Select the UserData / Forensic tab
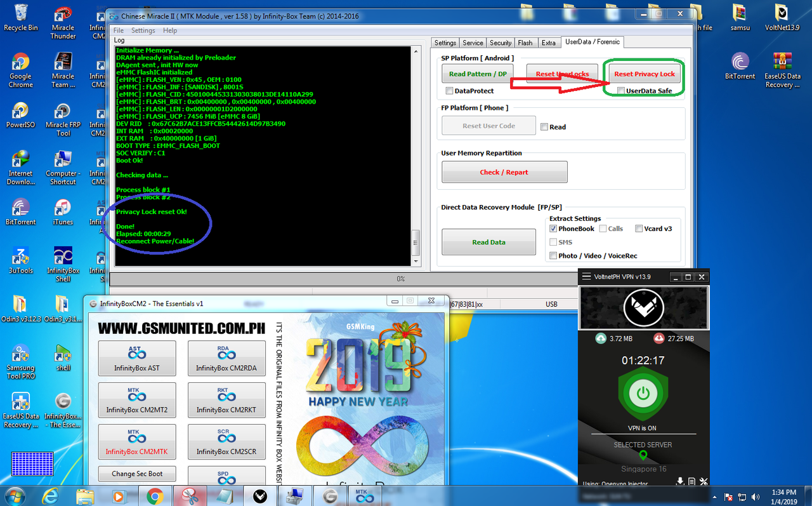 (x=593, y=42)
